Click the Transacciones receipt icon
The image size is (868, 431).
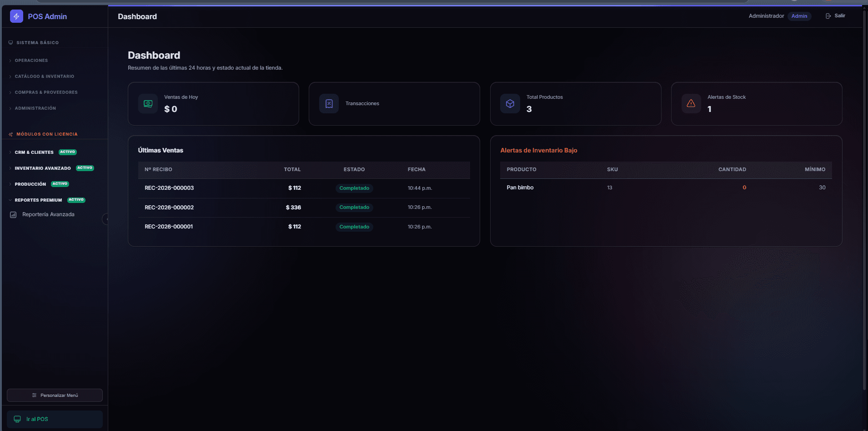(x=329, y=104)
